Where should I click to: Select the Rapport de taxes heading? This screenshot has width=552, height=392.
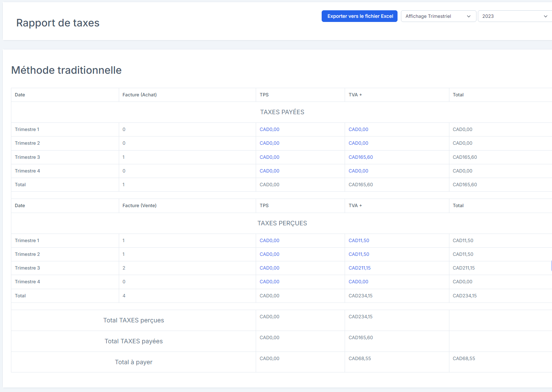58,23
